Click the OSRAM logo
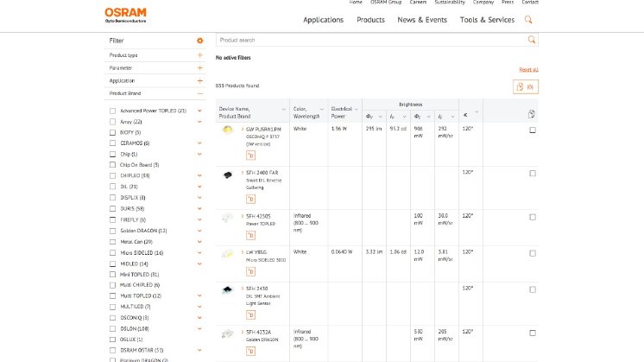The height and width of the screenshot is (362, 644). (125, 15)
